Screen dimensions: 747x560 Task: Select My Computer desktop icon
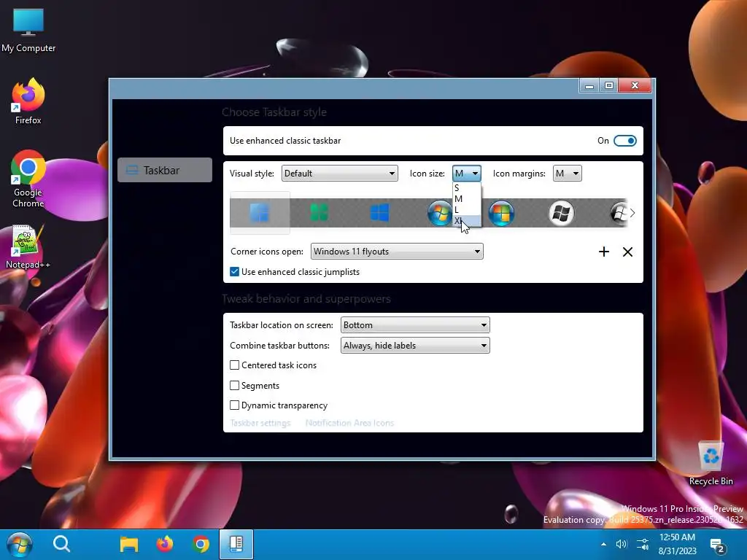click(x=28, y=31)
